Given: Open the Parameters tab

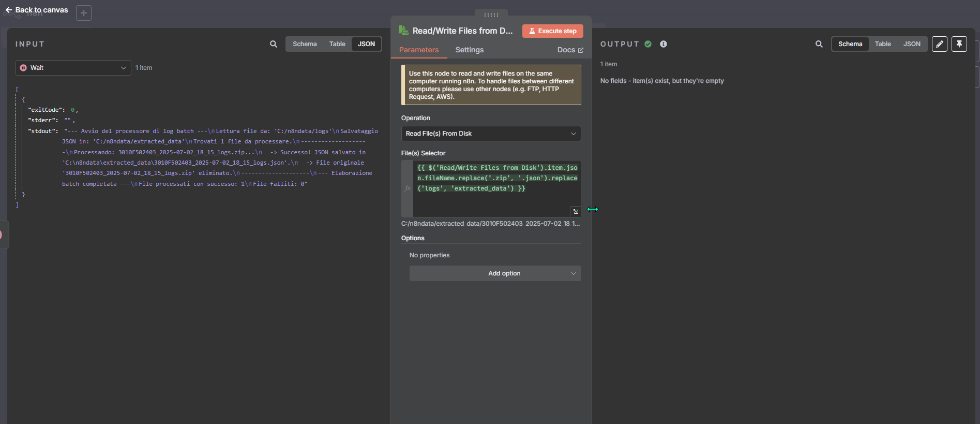Looking at the screenshot, I should click(419, 50).
